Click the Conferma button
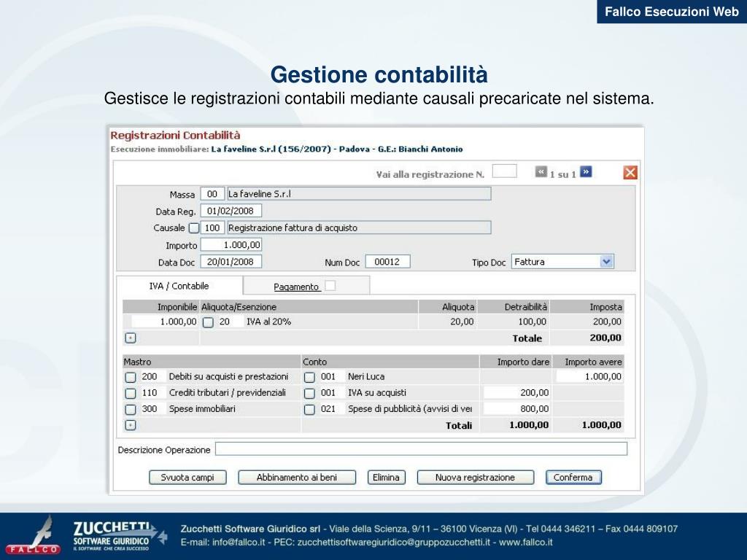This screenshot has width=747, height=560. pos(573,477)
